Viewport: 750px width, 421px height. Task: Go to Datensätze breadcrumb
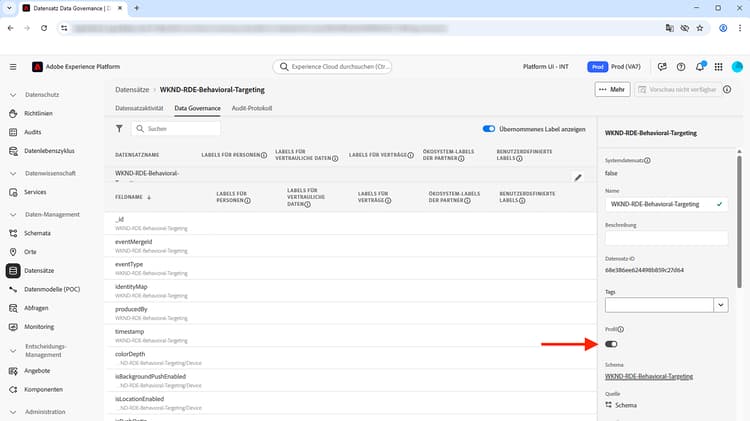(x=132, y=89)
